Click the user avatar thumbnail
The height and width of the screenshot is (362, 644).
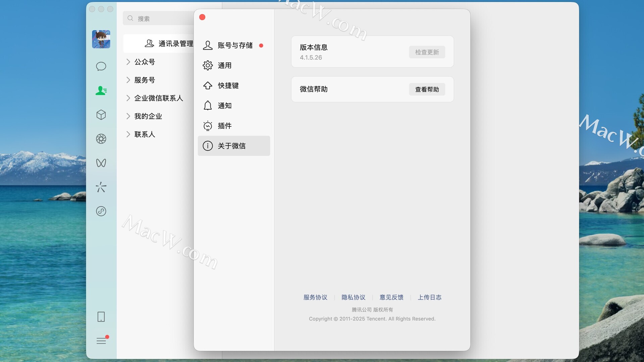[x=101, y=39]
